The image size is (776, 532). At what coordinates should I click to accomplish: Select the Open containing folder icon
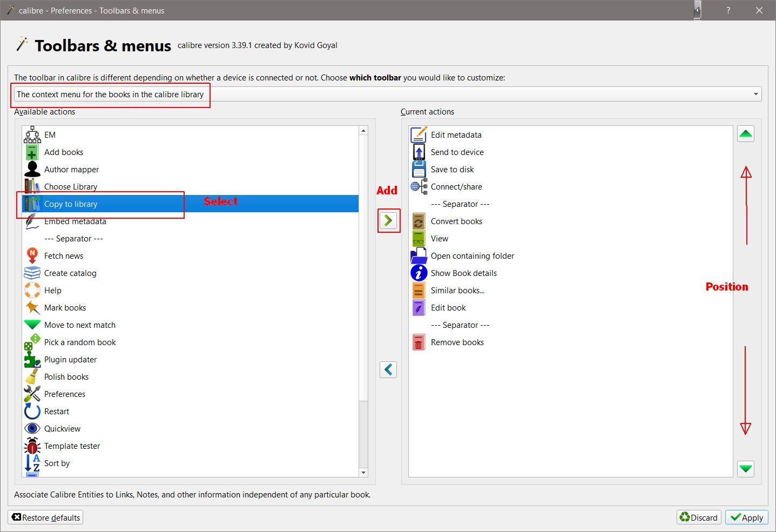click(x=419, y=255)
